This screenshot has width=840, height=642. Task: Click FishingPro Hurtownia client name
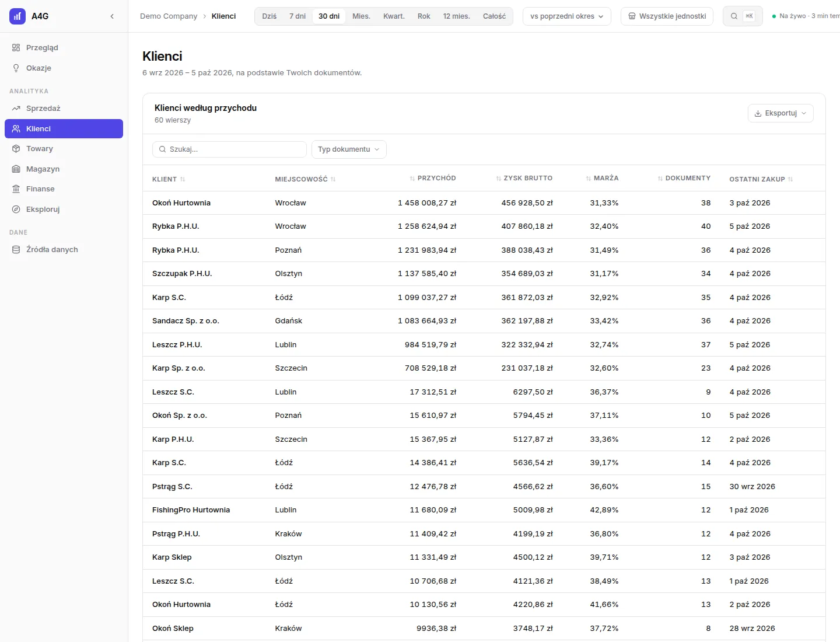pyautogui.click(x=191, y=510)
